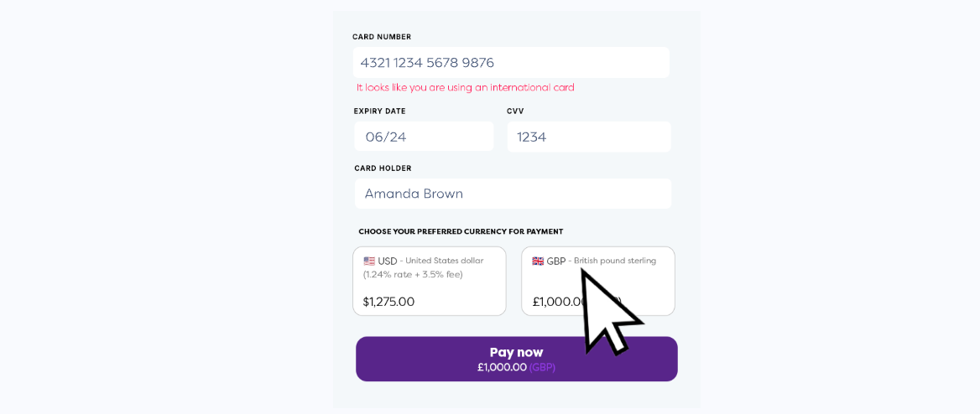This screenshot has width=980, height=414.
Task: Click the $1,275.00 USD amount
Action: 388,302
